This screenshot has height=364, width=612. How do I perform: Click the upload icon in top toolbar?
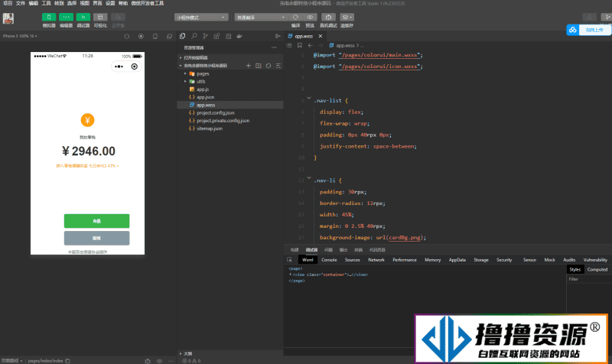tap(589, 17)
